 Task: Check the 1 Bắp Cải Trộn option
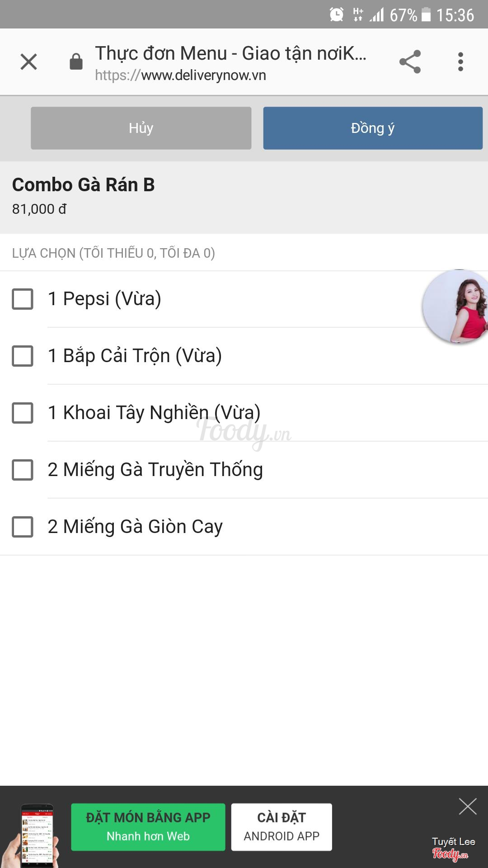[23, 356]
